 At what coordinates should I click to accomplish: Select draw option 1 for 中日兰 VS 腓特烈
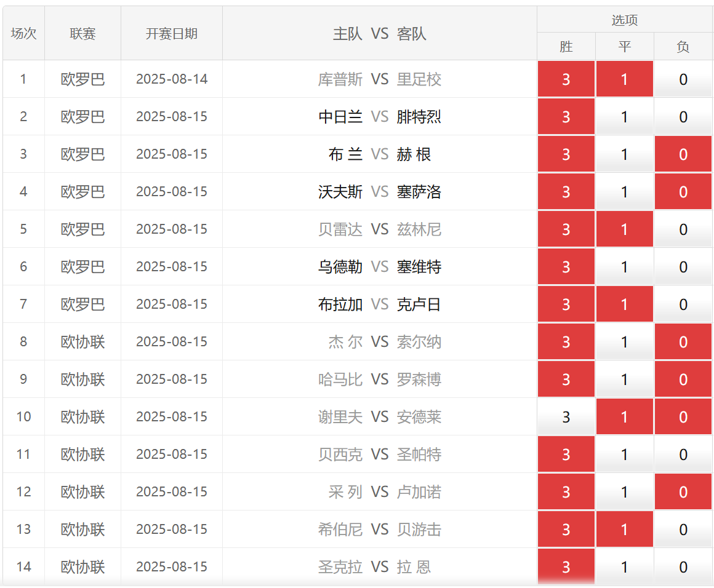point(624,116)
